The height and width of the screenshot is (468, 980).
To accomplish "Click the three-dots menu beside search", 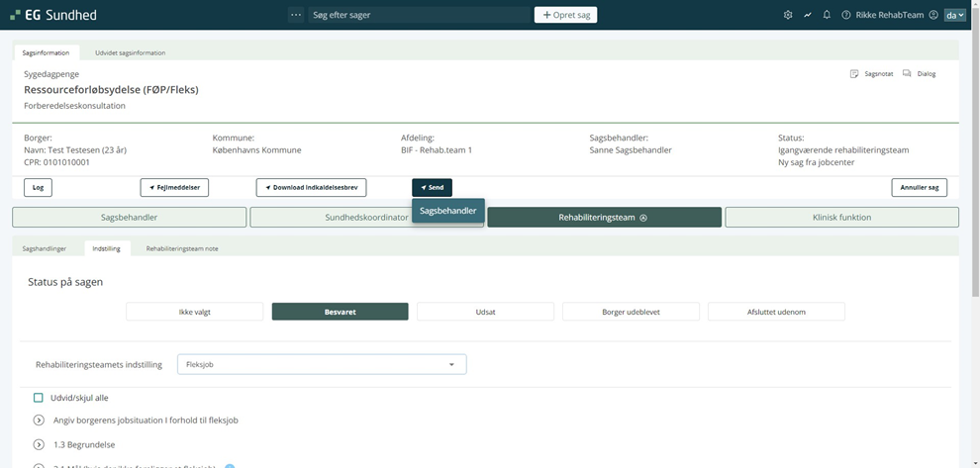I will (x=295, y=15).
